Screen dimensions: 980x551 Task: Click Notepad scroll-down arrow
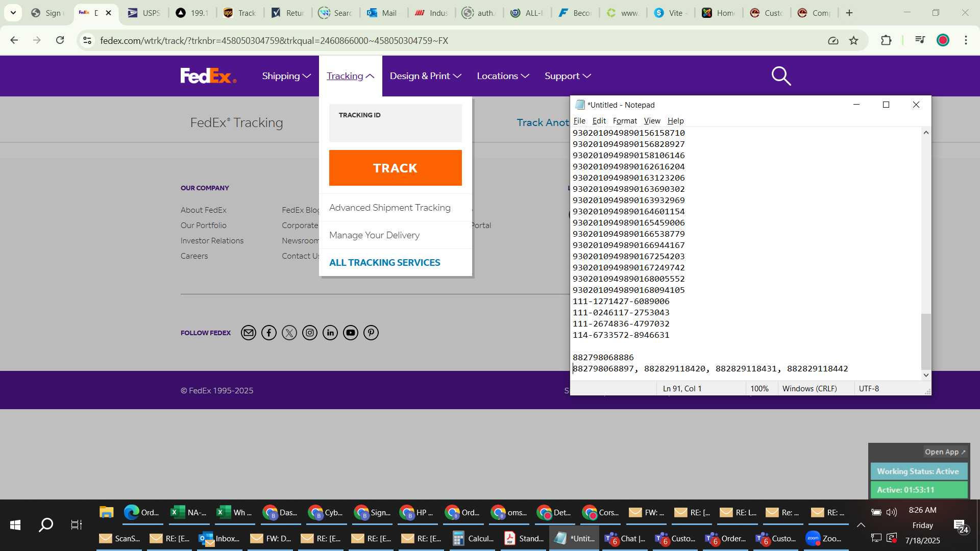tap(926, 375)
